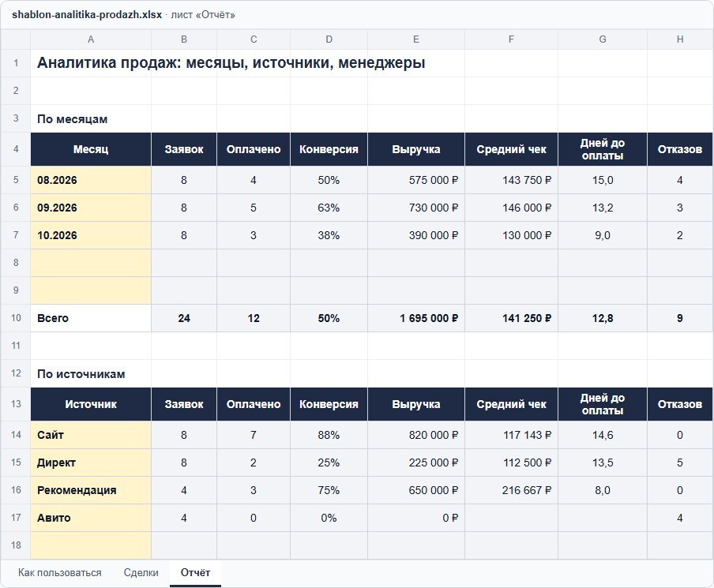Viewport: 714px width, 588px height.
Task: Select conversion cell 38%
Action: tap(329, 235)
